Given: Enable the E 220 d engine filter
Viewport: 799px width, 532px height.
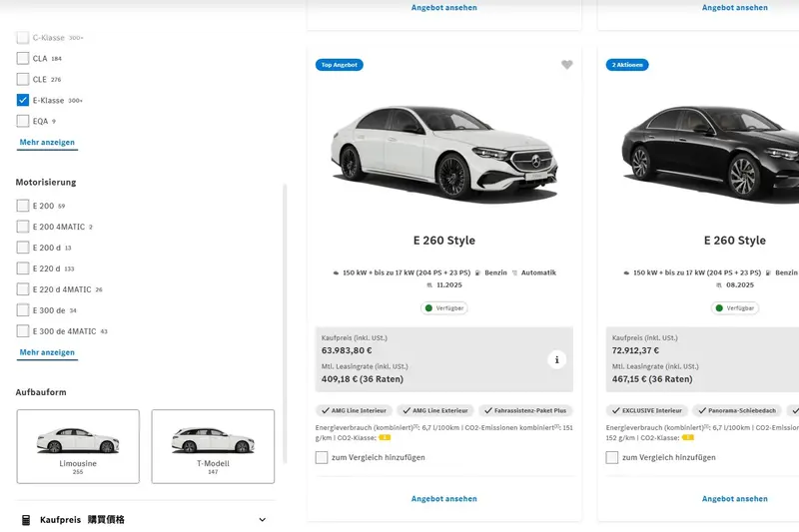Looking at the screenshot, I should tap(23, 268).
